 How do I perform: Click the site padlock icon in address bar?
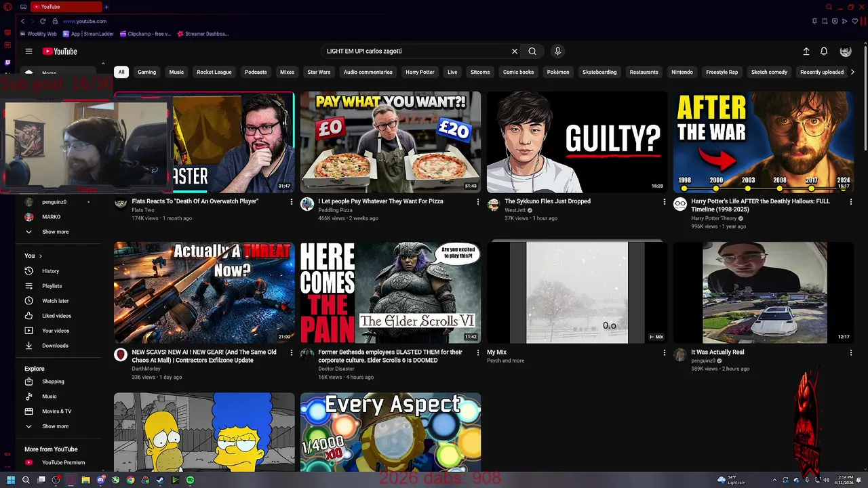56,21
